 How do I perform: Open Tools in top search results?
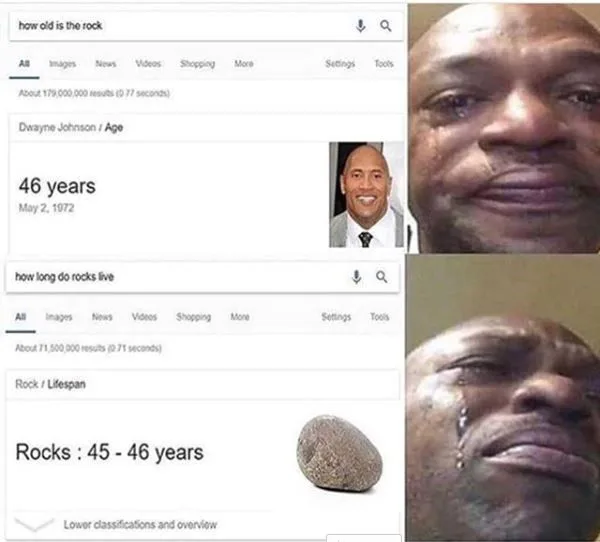click(x=384, y=64)
